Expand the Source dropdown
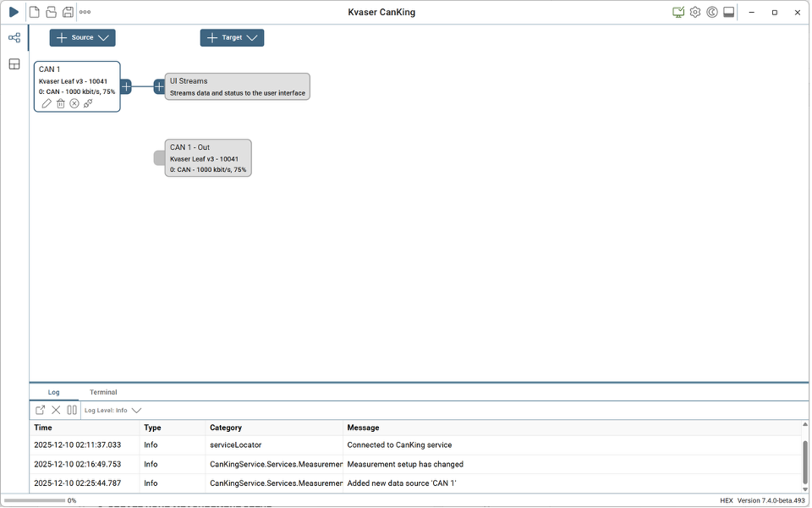 [83, 38]
